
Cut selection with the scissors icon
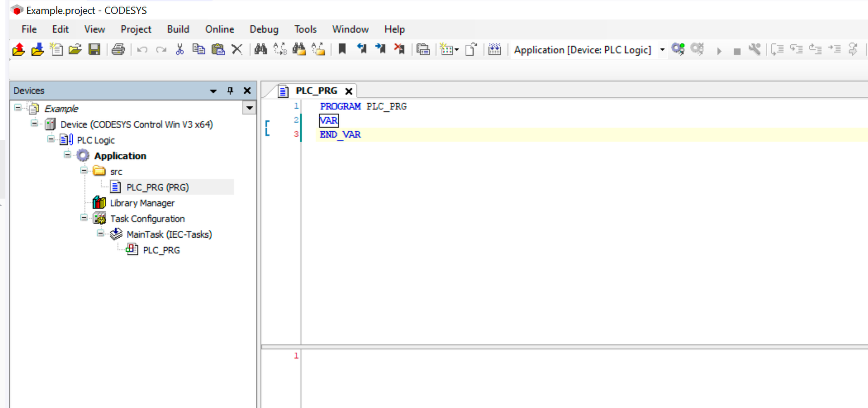coord(180,50)
